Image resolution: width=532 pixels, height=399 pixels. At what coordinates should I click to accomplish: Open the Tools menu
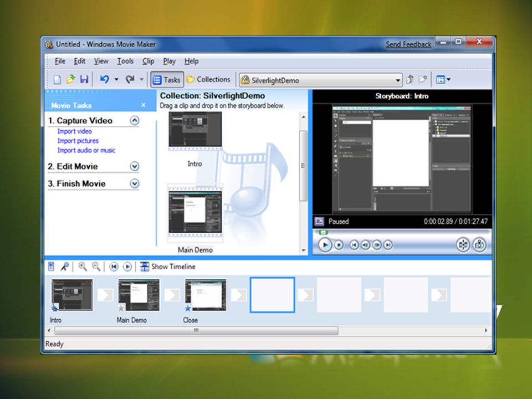[125, 61]
